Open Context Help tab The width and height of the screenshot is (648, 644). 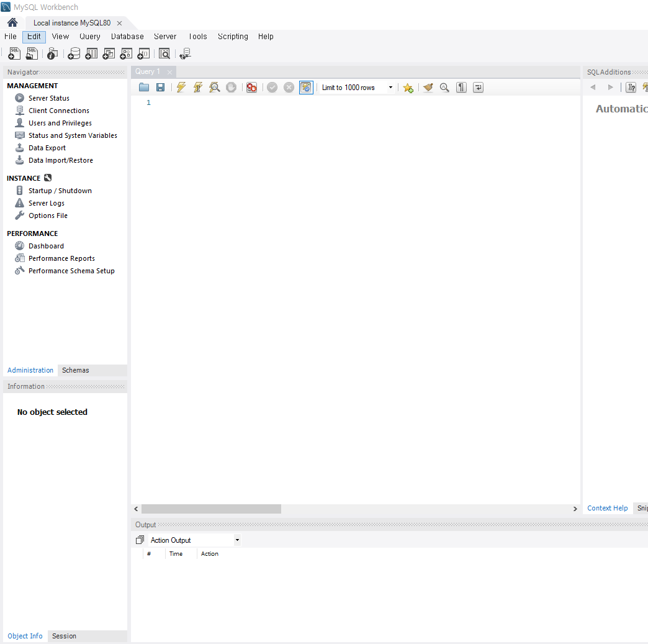pyautogui.click(x=607, y=508)
